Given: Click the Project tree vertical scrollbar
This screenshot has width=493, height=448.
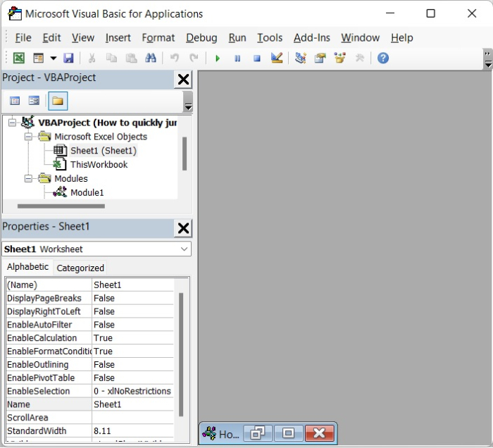Looking at the screenshot, I should 185,154.
